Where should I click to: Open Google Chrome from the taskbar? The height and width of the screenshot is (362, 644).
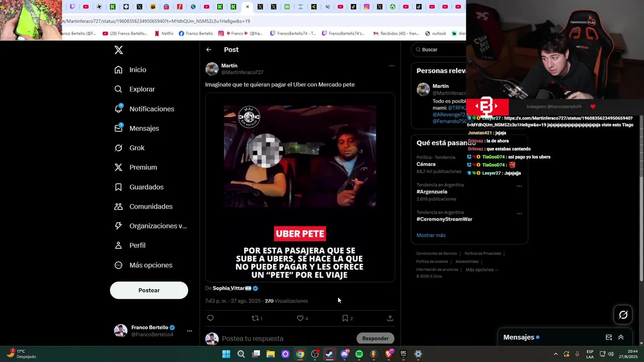tap(300, 354)
